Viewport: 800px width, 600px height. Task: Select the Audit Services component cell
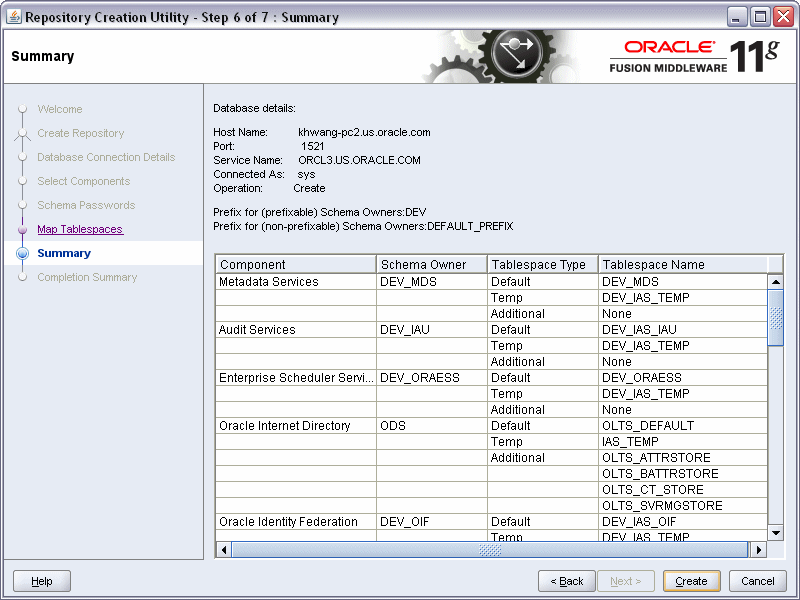[296, 330]
